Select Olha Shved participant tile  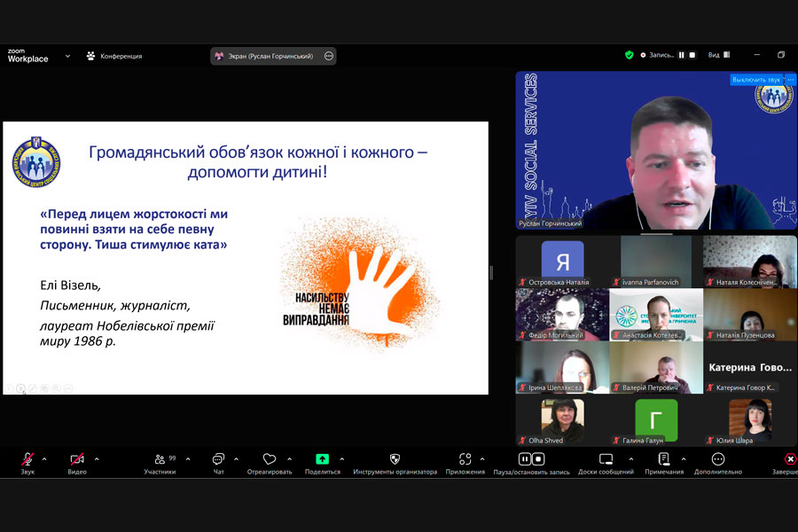click(562, 420)
